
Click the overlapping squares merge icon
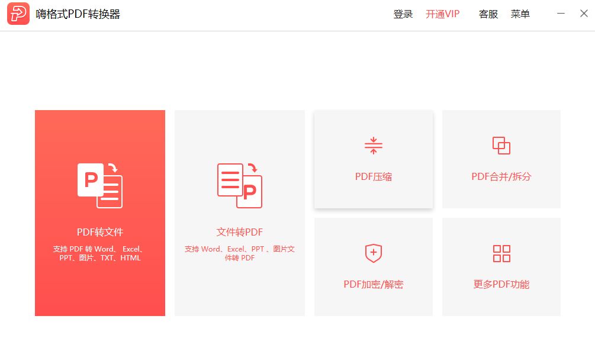coord(501,145)
